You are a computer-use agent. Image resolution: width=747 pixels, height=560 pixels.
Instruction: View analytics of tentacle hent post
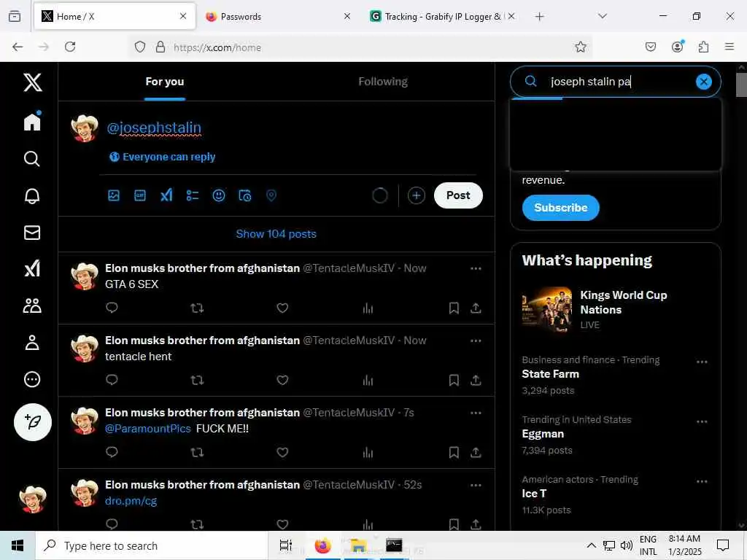coord(368,380)
